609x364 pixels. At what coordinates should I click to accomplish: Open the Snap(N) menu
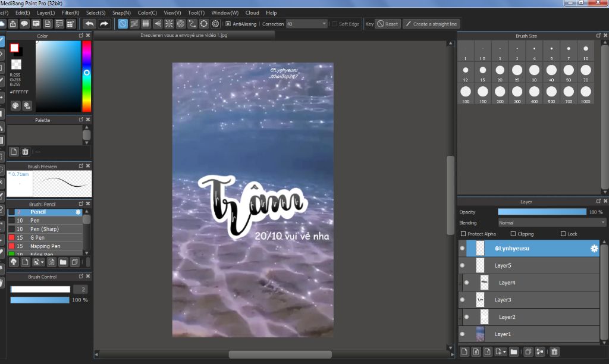coord(121,13)
